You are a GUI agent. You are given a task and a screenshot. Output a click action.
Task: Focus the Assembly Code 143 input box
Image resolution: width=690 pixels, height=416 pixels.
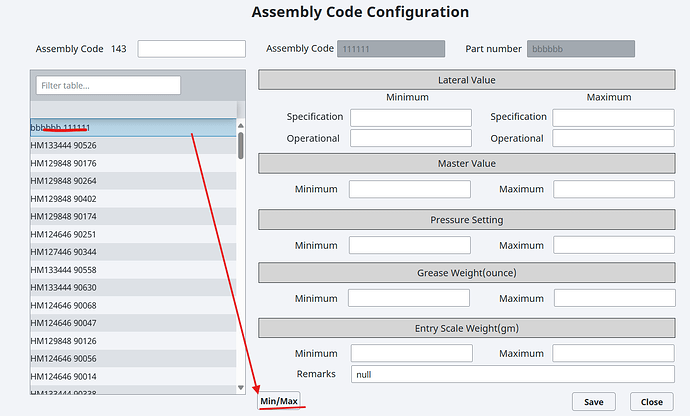coord(191,48)
